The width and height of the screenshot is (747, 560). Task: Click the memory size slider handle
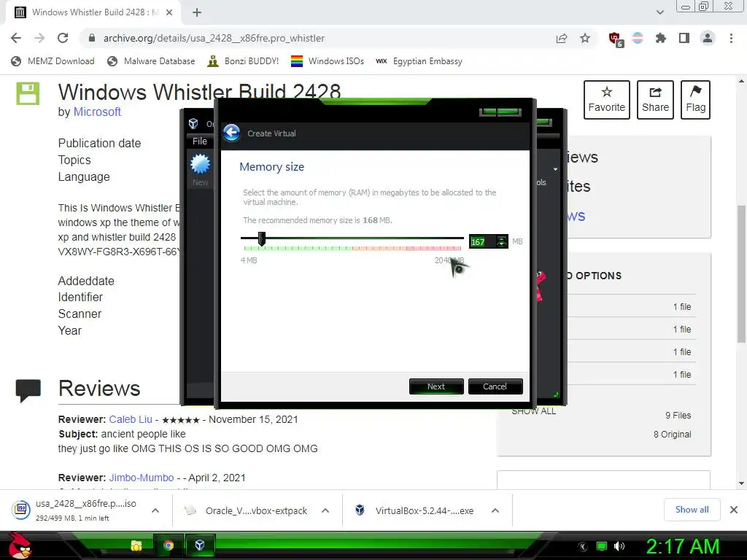coord(262,239)
